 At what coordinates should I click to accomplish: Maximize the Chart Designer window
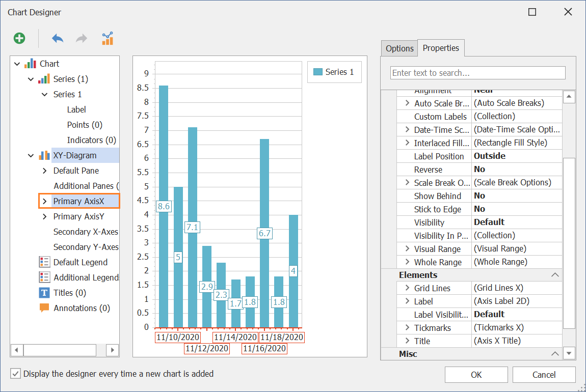coord(532,12)
